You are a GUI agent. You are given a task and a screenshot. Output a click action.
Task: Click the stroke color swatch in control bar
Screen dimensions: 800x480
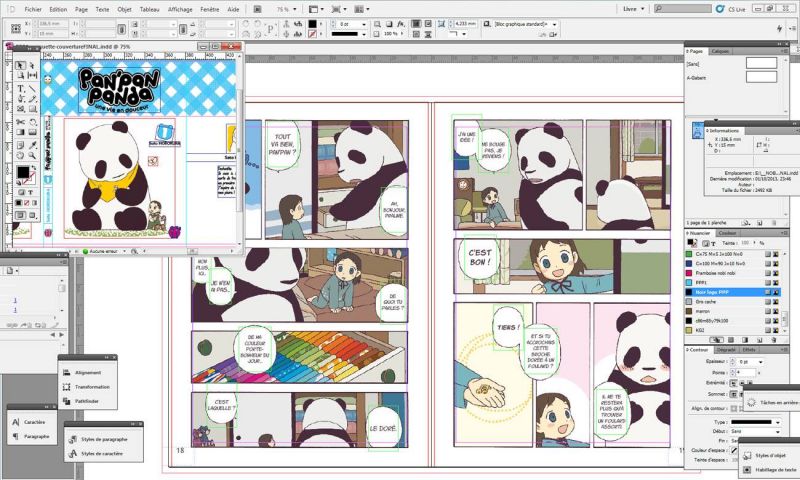[x=312, y=34]
